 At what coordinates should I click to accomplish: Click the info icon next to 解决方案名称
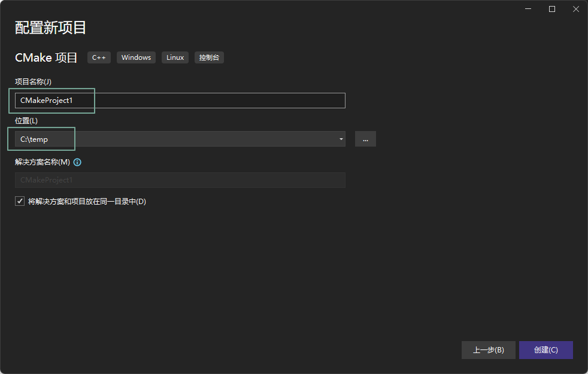coord(77,162)
